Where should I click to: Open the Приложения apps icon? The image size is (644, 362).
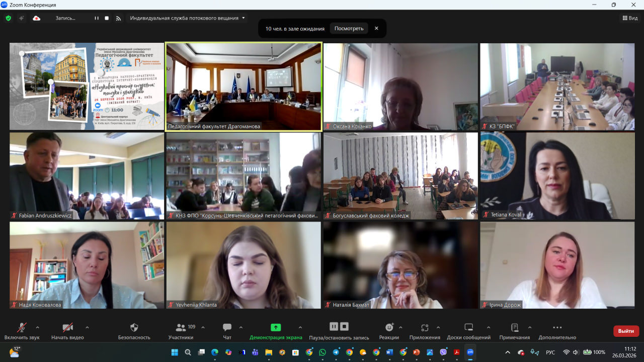(425, 328)
